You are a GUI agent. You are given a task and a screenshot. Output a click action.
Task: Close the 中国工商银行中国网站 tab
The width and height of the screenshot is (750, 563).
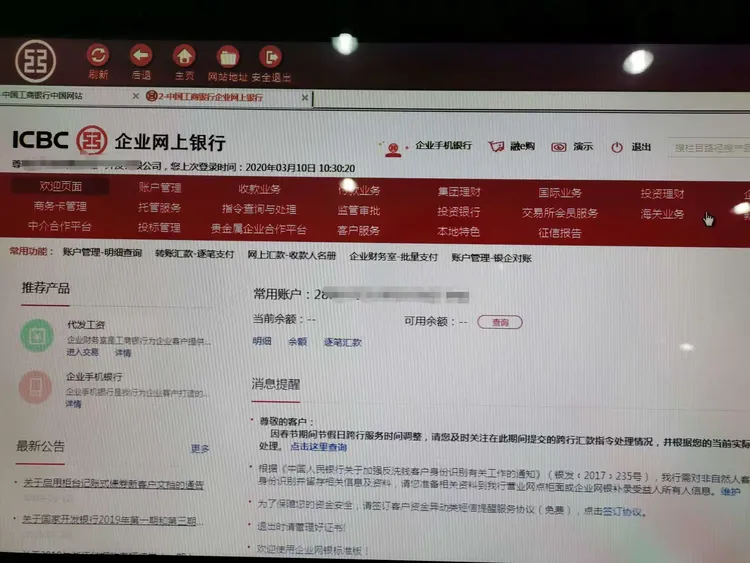click(x=136, y=96)
